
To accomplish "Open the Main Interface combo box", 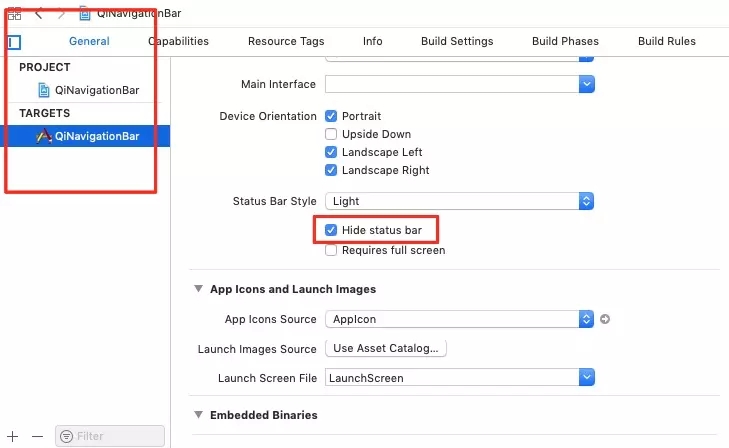I will 587,85.
